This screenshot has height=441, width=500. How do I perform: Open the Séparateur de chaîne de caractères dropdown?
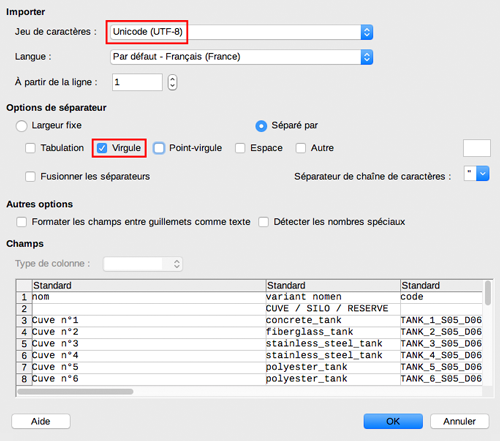[x=477, y=174]
